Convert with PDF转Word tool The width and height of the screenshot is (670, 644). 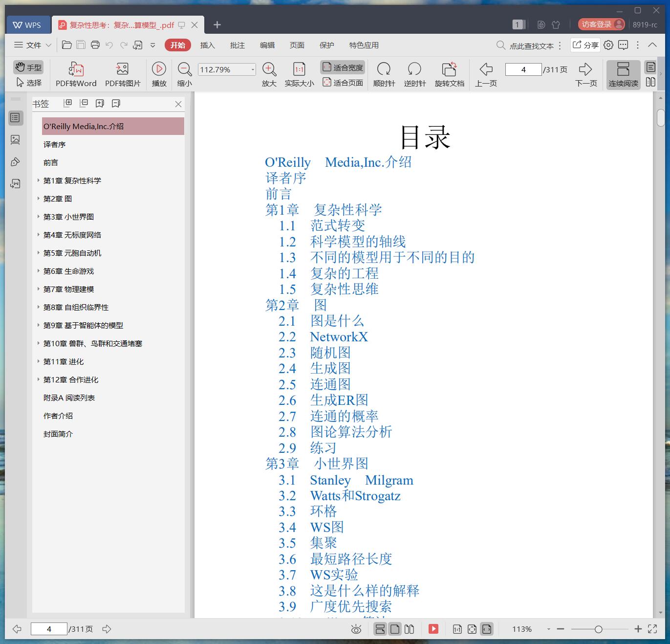click(x=76, y=75)
